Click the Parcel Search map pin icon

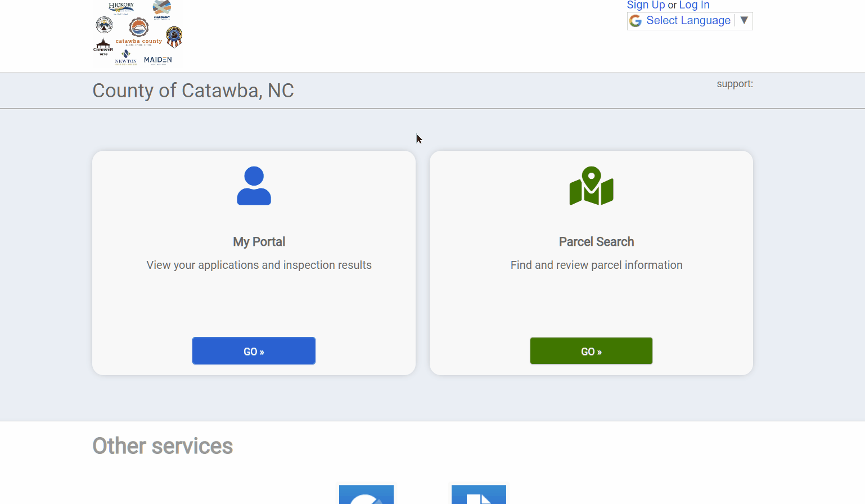[591, 186]
